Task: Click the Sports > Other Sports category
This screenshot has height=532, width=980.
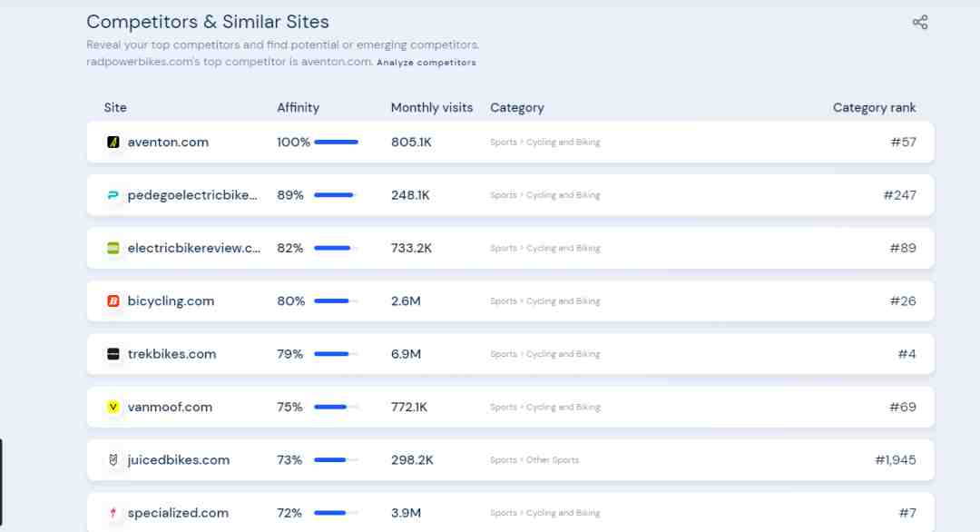Action: (534, 460)
